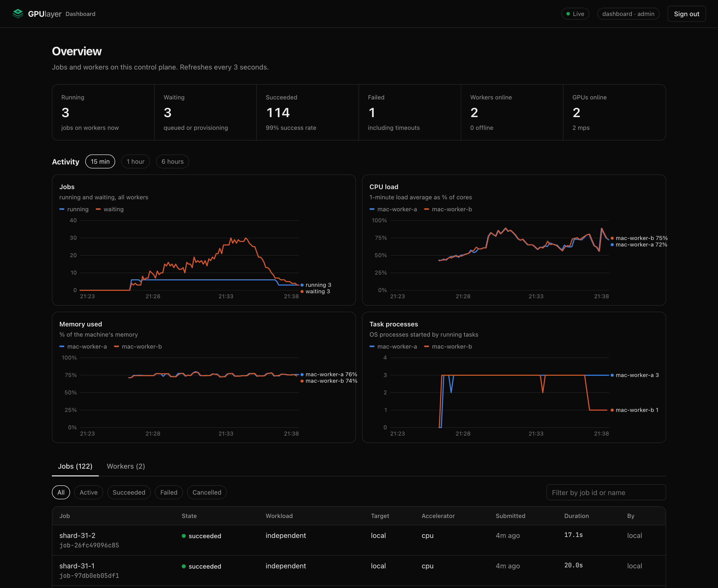This screenshot has width=718, height=588.
Task: Filter jobs by Active
Action: [89, 493]
